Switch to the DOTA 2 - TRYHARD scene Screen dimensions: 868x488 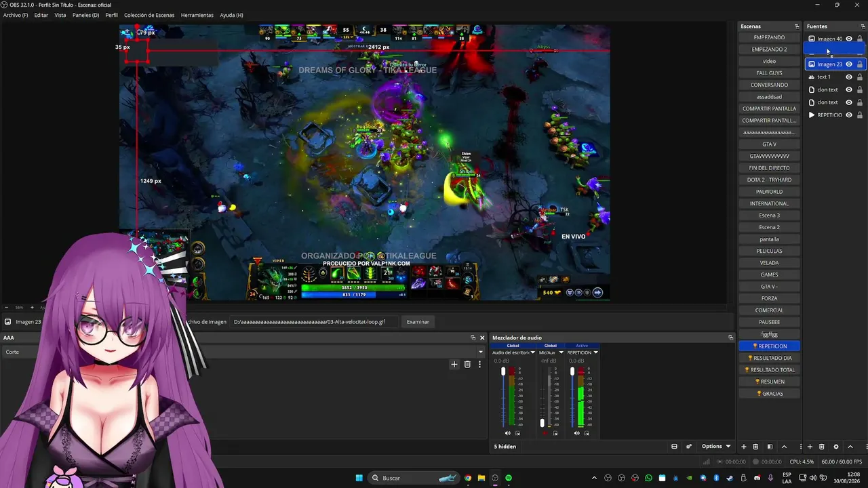769,180
